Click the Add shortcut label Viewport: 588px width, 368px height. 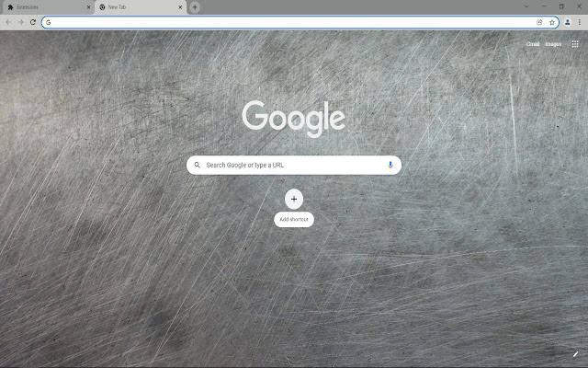(x=294, y=219)
